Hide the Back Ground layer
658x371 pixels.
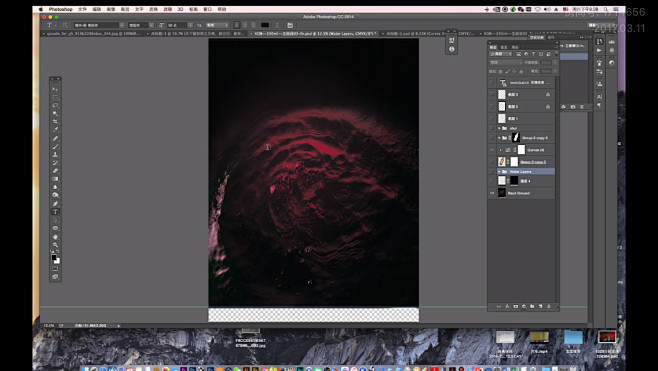click(492, 193)
